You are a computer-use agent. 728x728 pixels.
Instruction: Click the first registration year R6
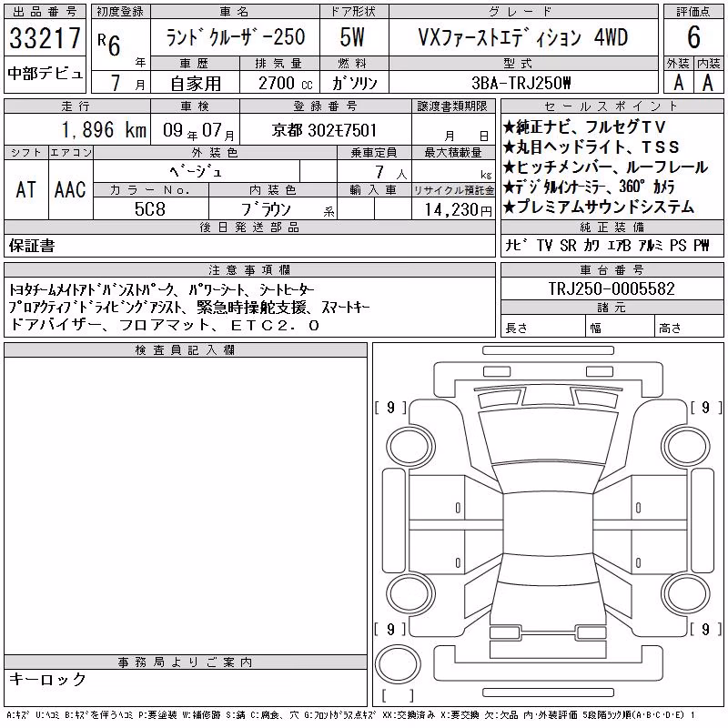tap(109, 45)
